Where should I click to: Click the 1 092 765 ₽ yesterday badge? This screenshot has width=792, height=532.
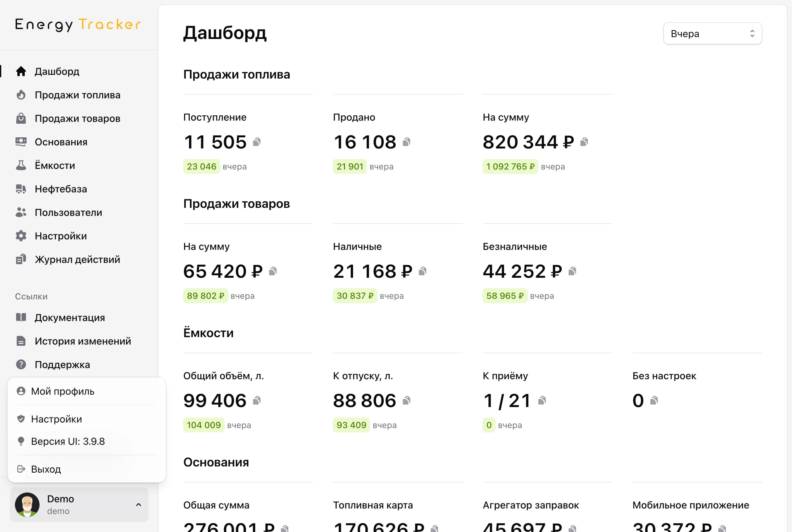[510, 167]
